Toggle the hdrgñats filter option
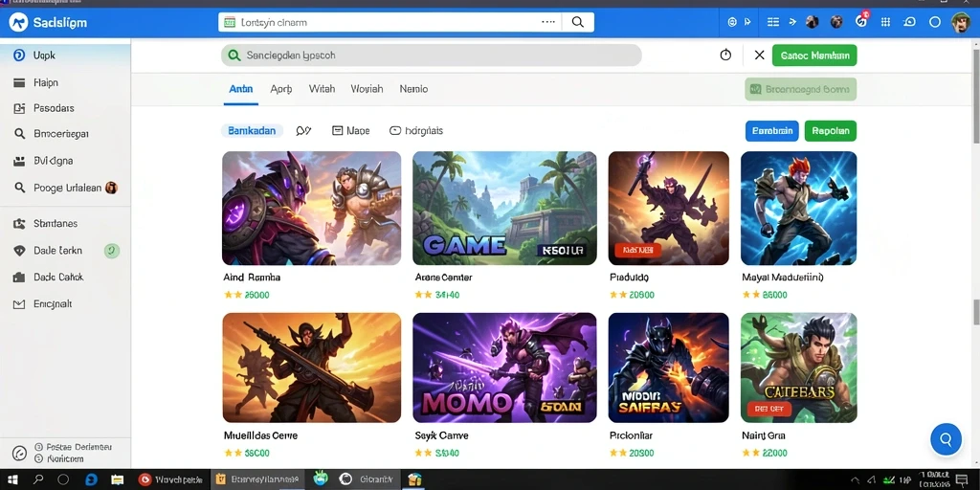Image resolution: width=980 pixels, height=490 pixels. coord(416,130)
